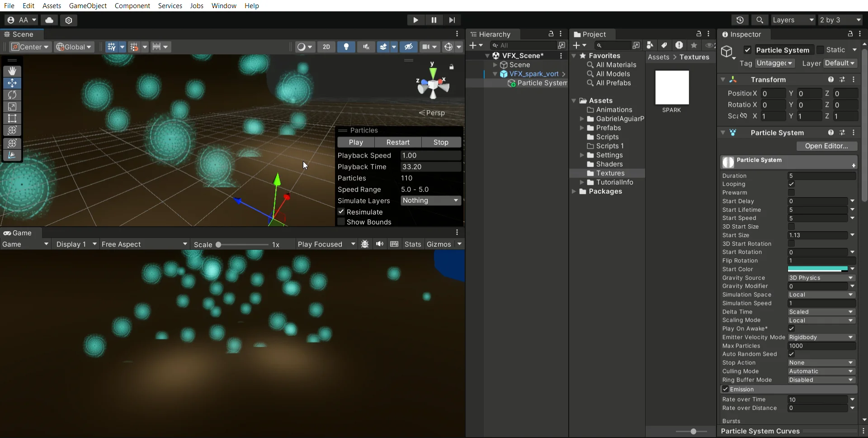Toggle Mute Audio in Game view
This screenshot has width=868, height=438.
tap(380, 244)
